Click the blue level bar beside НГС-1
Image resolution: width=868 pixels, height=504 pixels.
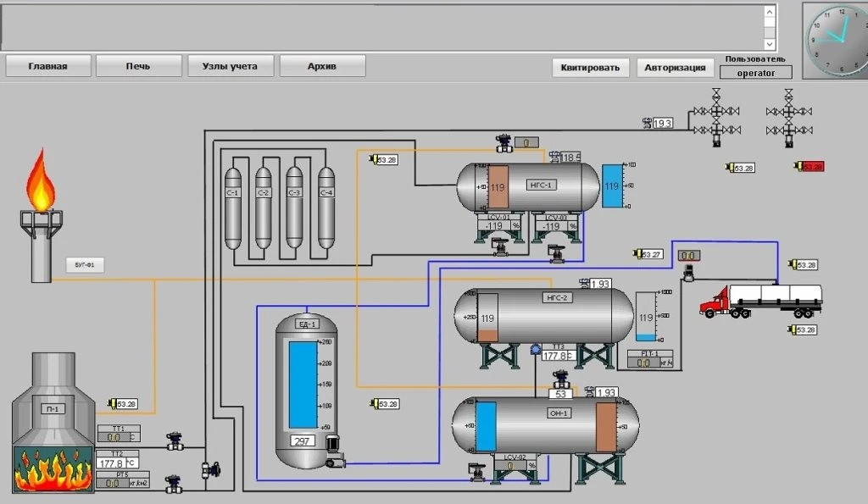(611, 186)
